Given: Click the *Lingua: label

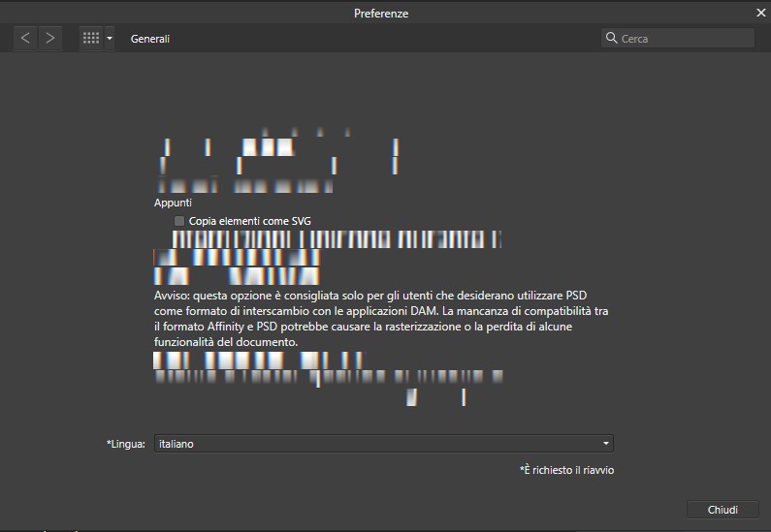Looking at the screenshot, I should point(126,444).
